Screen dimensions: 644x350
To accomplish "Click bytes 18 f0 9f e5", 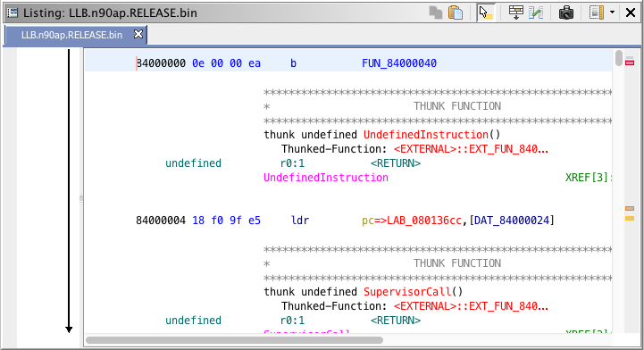I will pos(226,221).
